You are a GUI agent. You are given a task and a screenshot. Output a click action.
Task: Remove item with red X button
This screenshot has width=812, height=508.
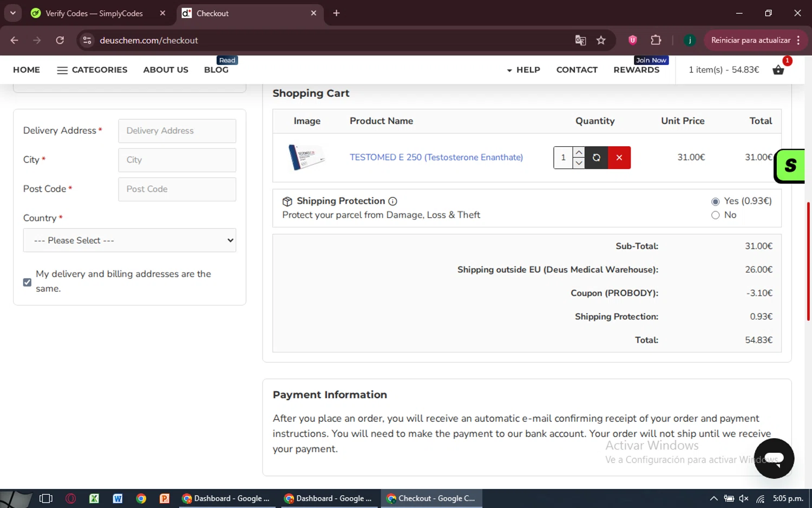619,158
